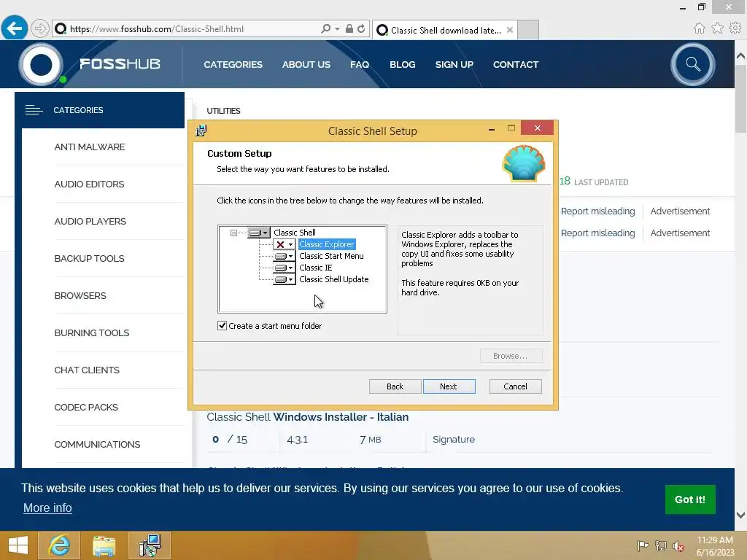Screen dimensions: 747x560
Task: Click the new tab button
Action: [528, 29]
